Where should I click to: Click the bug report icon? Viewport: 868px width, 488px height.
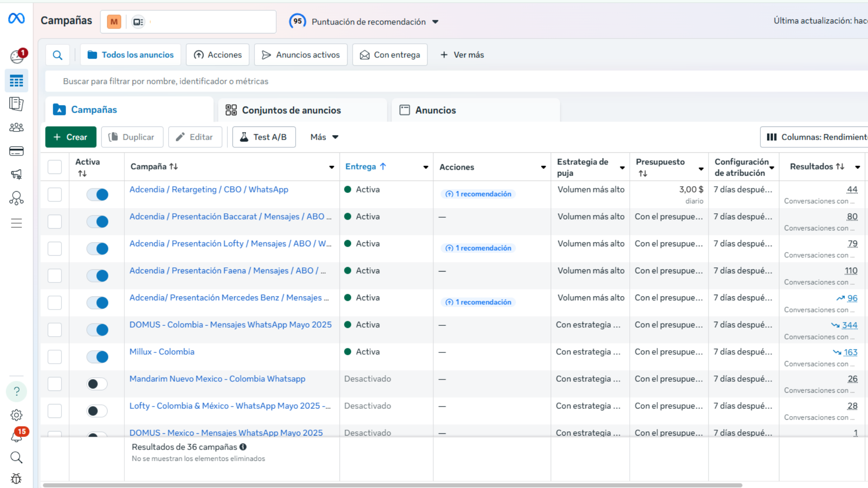pos(16,478)
